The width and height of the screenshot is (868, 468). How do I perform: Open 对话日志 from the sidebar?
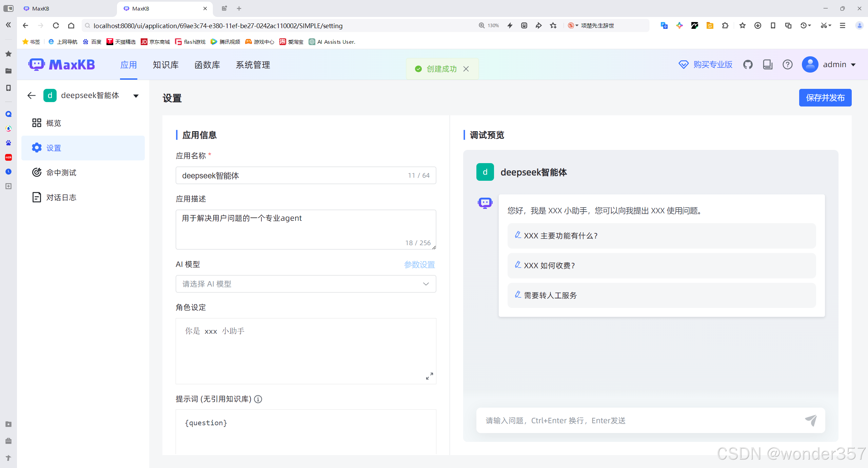[61, 197]
